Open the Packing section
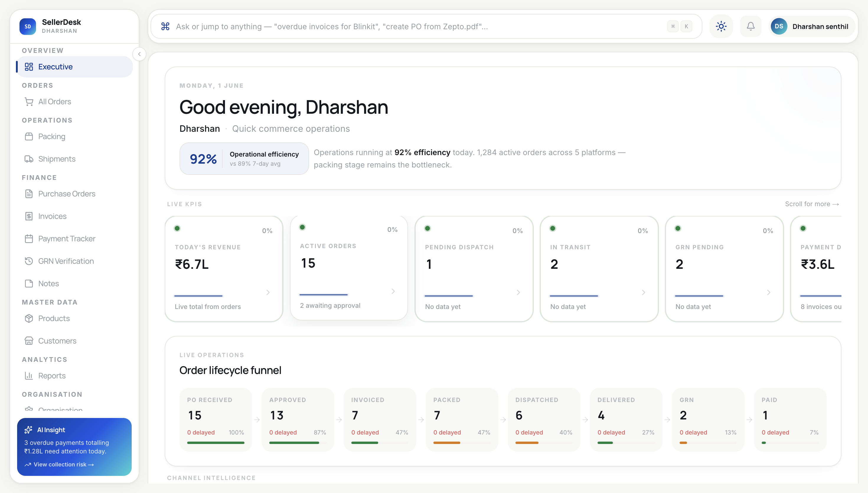This screenshot has width=868, height=493. pos(74,136)
